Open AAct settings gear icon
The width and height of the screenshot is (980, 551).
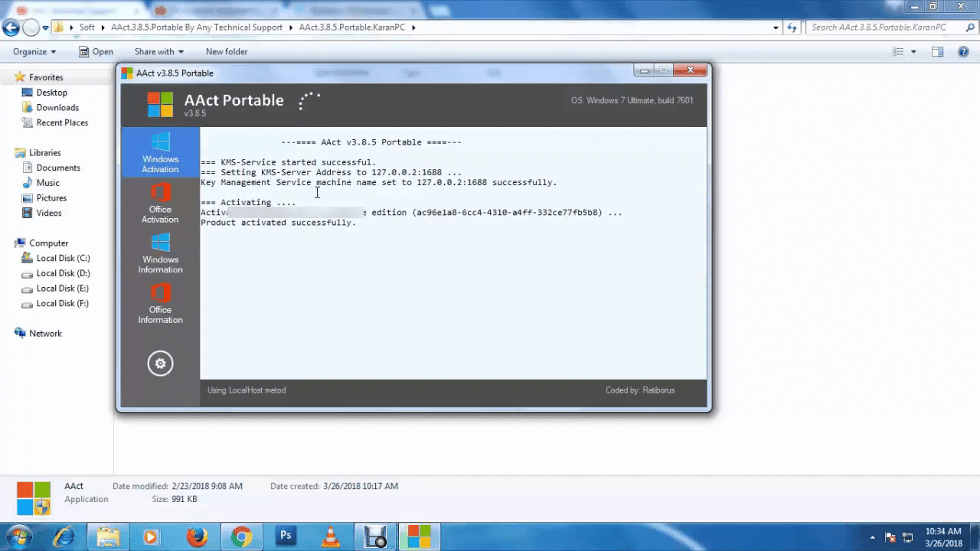tap(160, 364)
